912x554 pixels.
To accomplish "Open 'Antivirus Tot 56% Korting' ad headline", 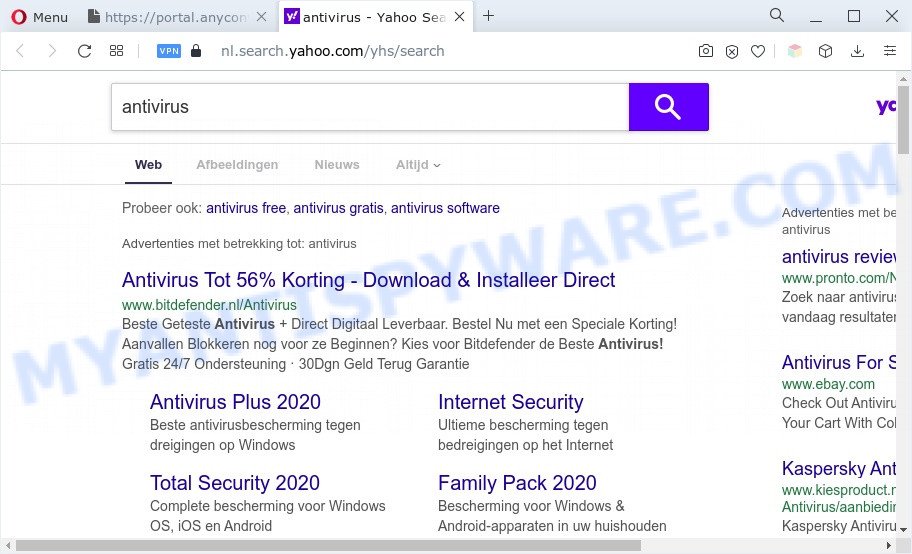I will (368, 280).
